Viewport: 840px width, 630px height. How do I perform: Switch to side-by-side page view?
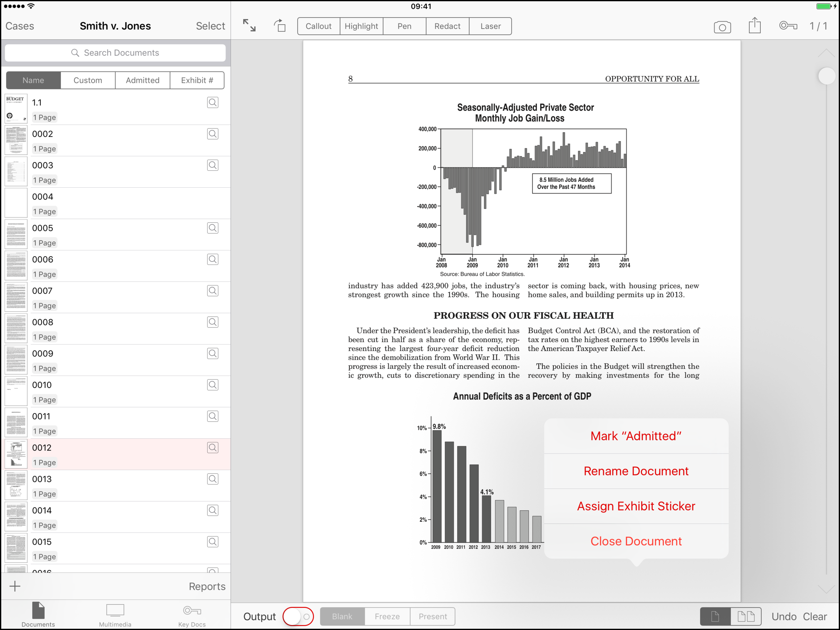[746, 616]
